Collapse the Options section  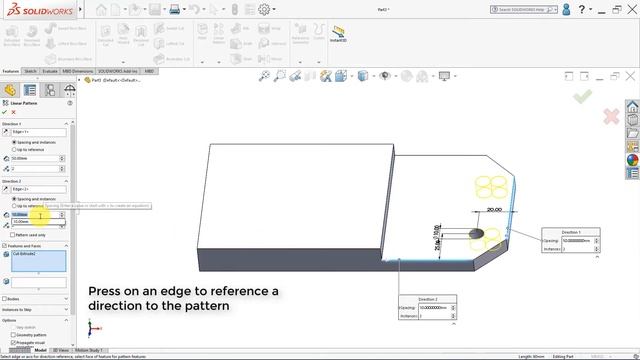[66, 320]
